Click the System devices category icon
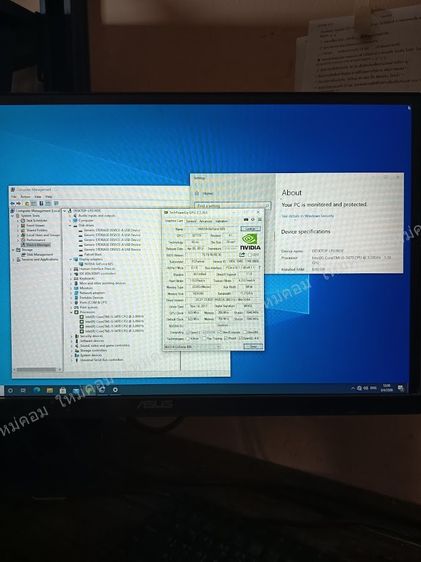 [76, 355]
